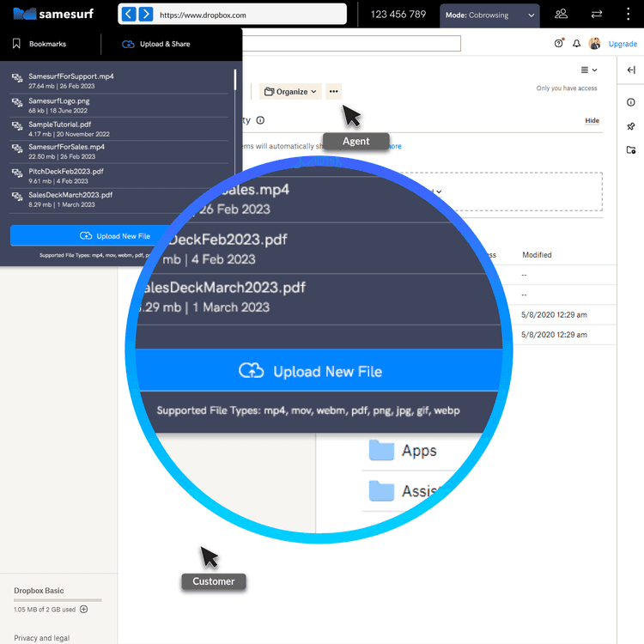Sort by the Modified column header
Viewport: 644px width, 644px height.
[537, 255]
